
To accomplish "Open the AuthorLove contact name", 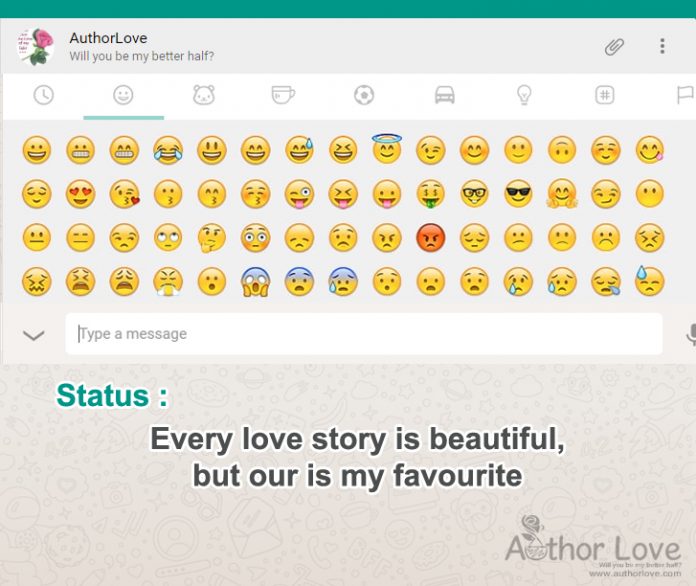I will click(x=108, y=38).
